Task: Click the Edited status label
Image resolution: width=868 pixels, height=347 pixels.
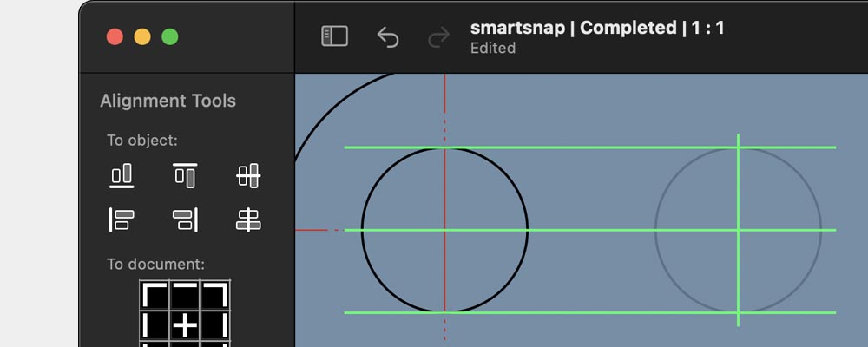Action: click(x=493, y=49)
